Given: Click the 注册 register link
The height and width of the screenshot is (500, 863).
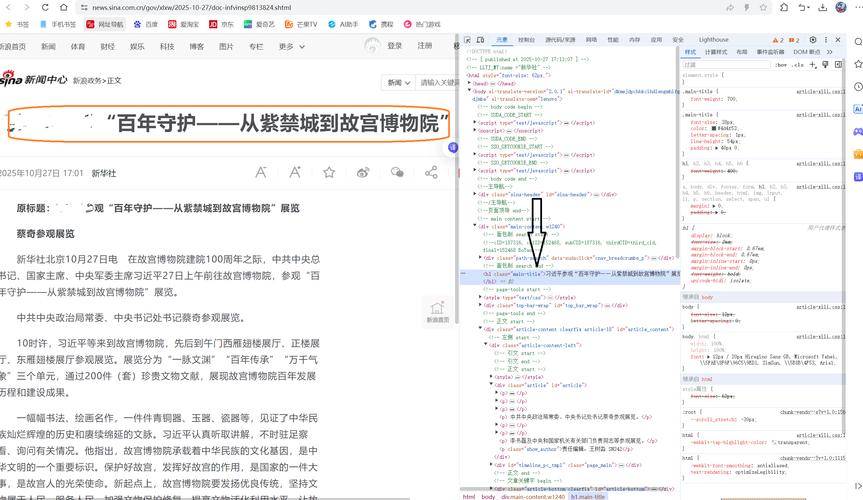Looking at the screenshot, I should click(424, 46).
